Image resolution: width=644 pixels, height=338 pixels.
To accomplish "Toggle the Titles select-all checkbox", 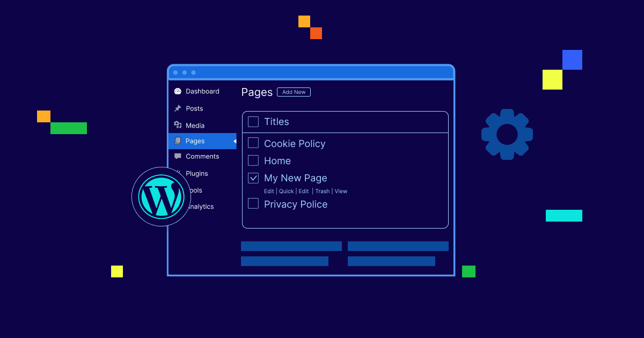I will pyautogui.click(x=253, y=122).
